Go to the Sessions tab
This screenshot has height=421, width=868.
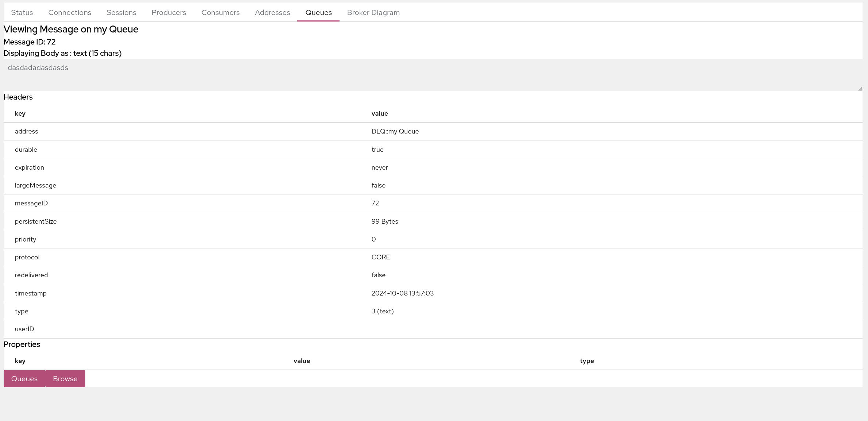(x=121, y=12)
